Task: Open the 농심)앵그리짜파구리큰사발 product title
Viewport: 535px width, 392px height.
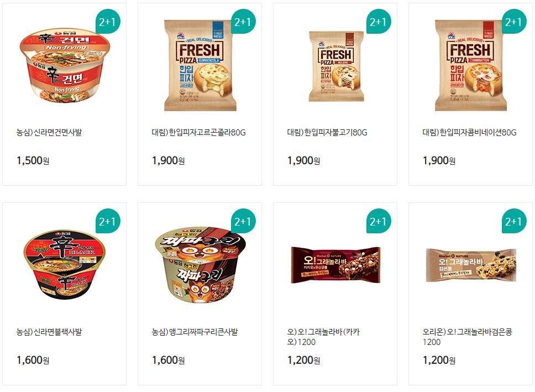Action: [195, 332]
